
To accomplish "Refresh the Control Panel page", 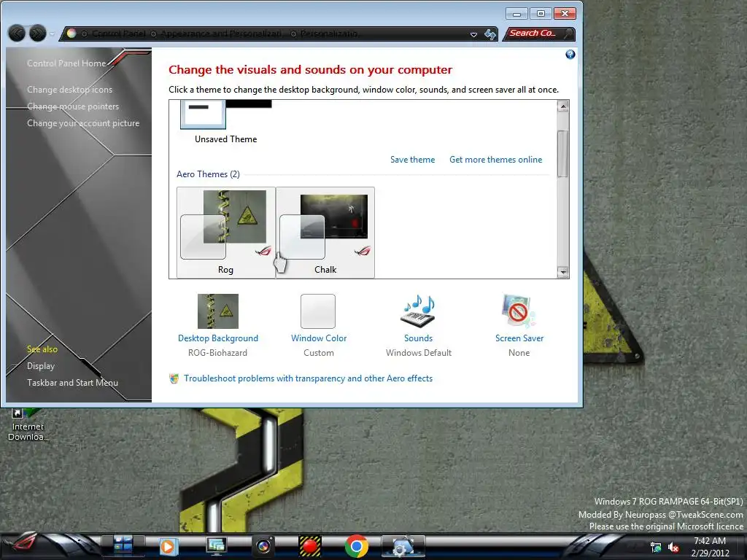I will tap(489, 34).
